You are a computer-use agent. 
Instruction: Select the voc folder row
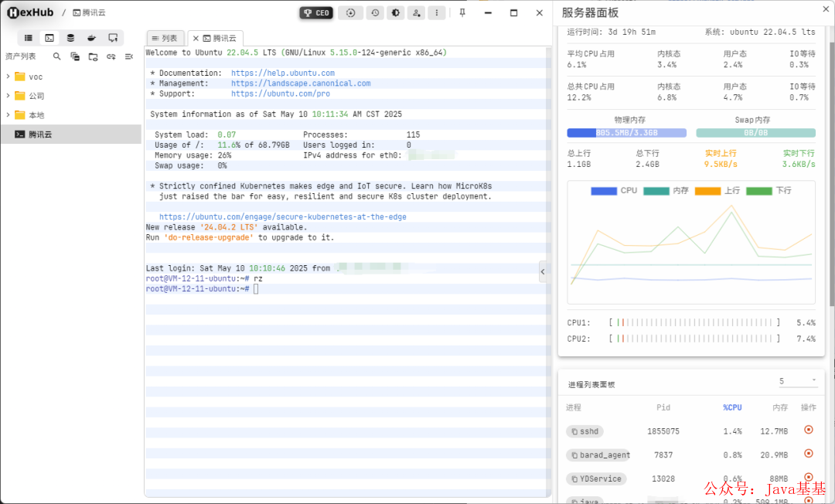71,77
